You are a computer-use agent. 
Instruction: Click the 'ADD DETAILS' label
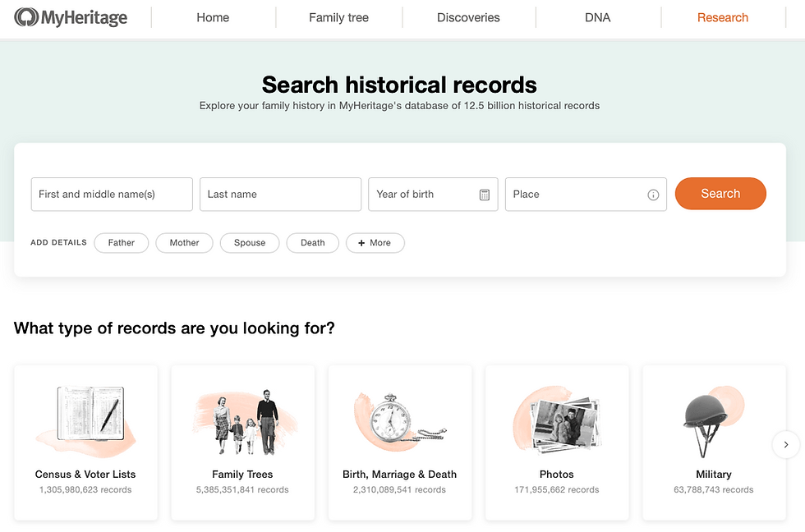58,243
